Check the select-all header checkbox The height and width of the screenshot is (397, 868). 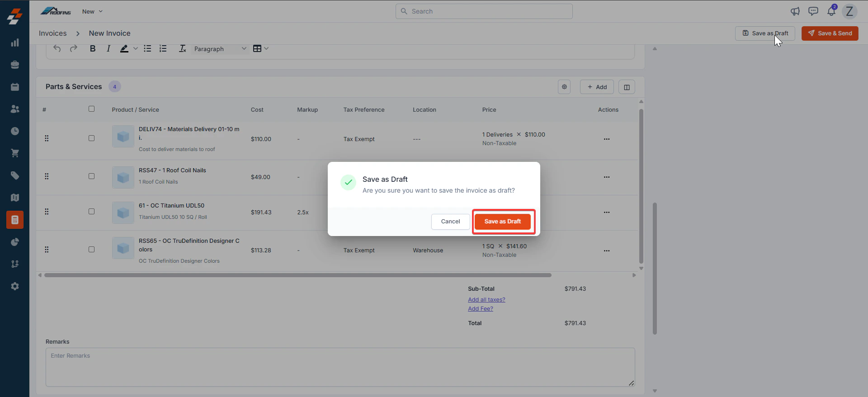coord(92,109)
